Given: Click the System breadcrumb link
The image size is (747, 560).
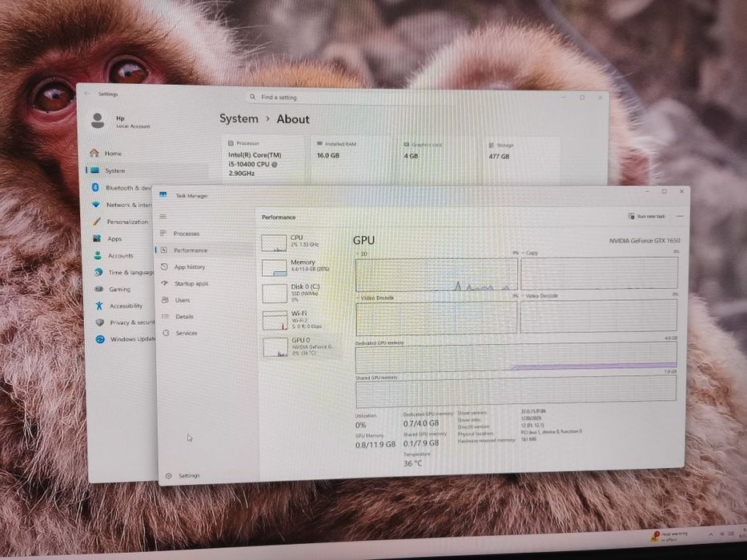Looking at the screenshot, I should [239, 118].
